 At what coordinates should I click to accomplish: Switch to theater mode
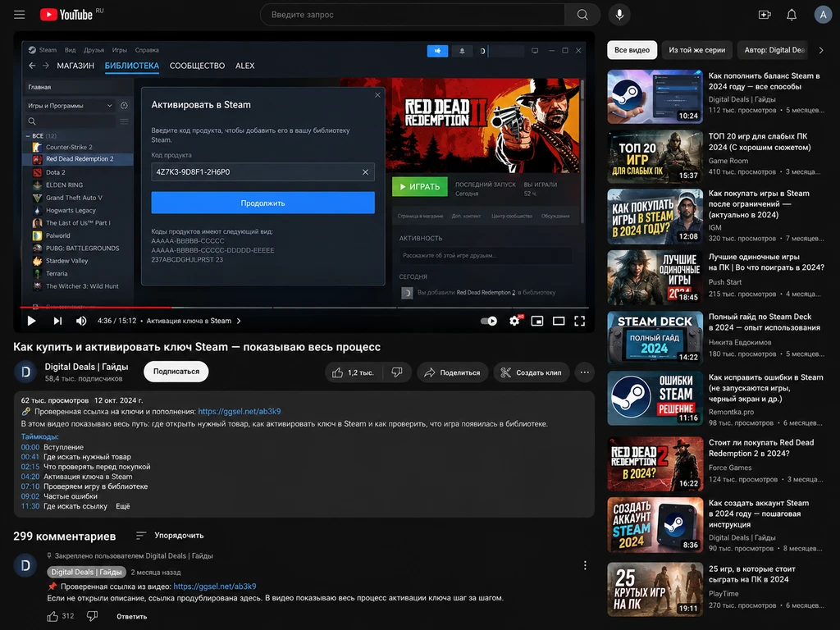pyautogui.click(x=559, y=321)
